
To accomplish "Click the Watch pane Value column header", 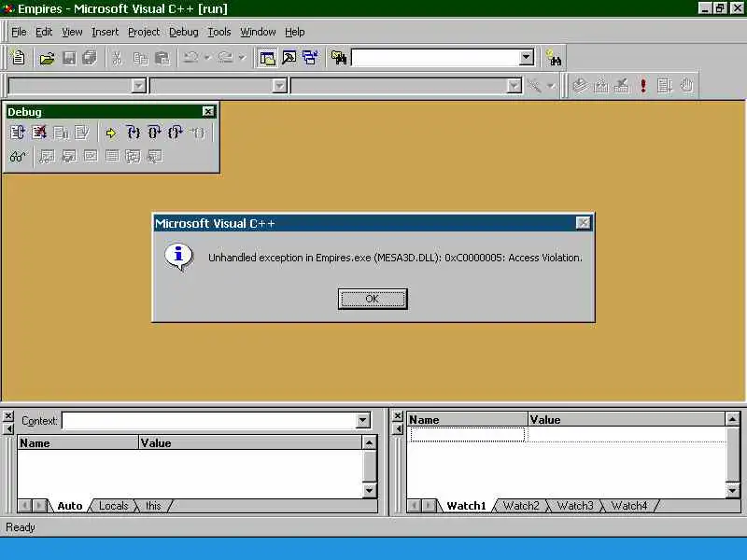I will tap(627, 419).
